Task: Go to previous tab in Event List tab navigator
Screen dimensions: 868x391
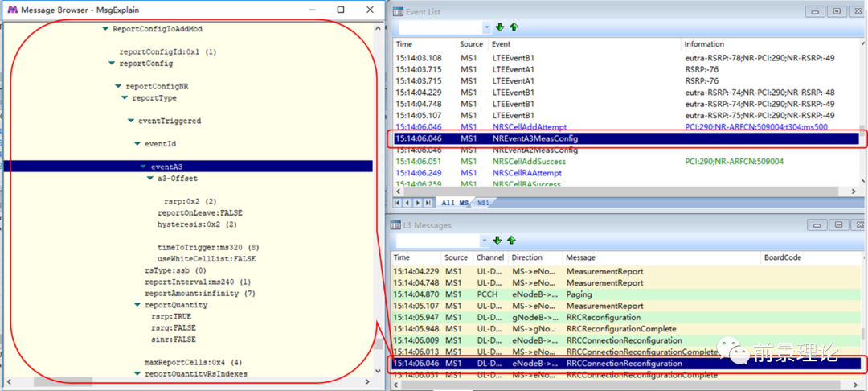Action: point(408,203)
